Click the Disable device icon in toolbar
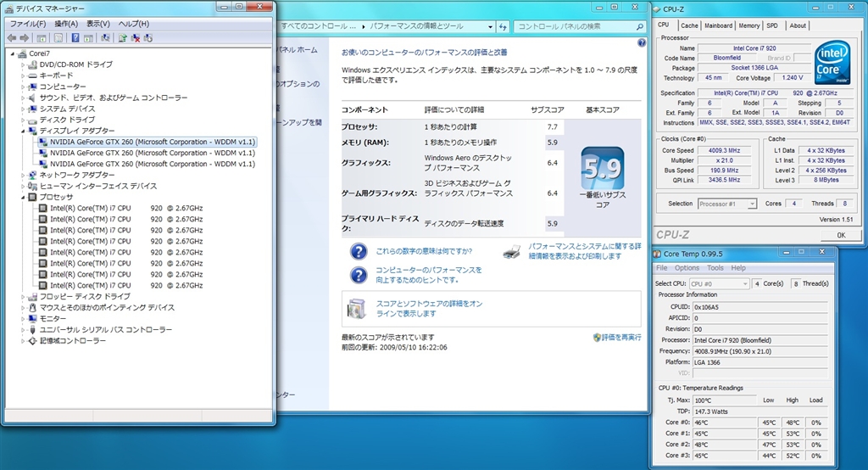Viewport: 868px width, 470px height. click(x=147, y=37)
